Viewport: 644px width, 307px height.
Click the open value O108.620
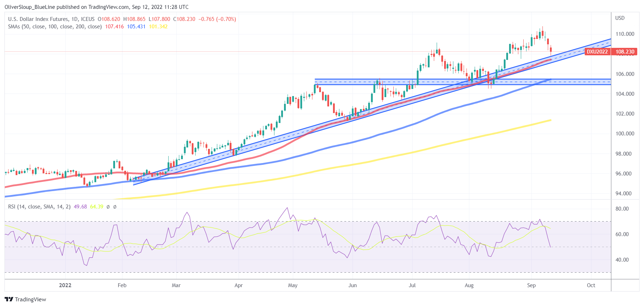click(x=109, y=19)
